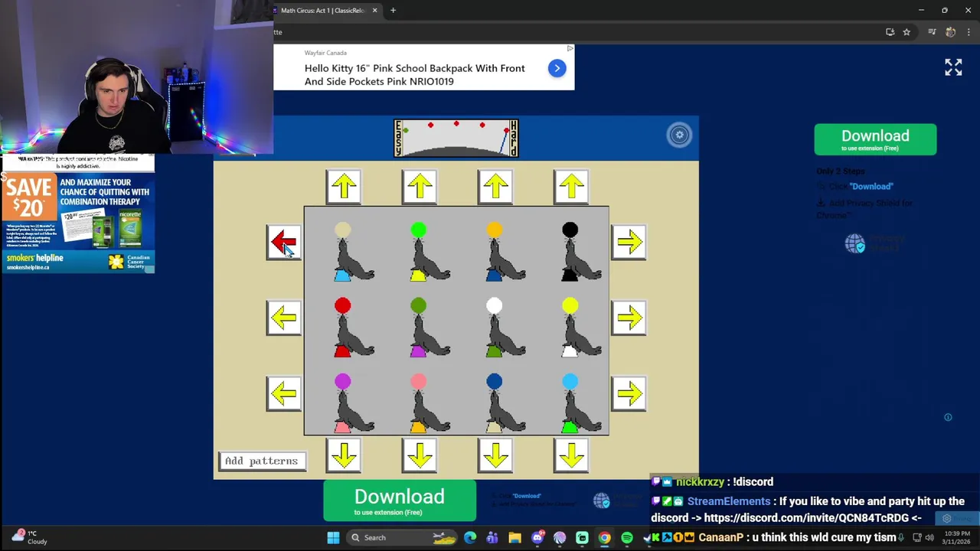Viewport: 980px width, 551px height.
Task: Open Microsoft Edge from taskbar
Action: pos(470,537)
